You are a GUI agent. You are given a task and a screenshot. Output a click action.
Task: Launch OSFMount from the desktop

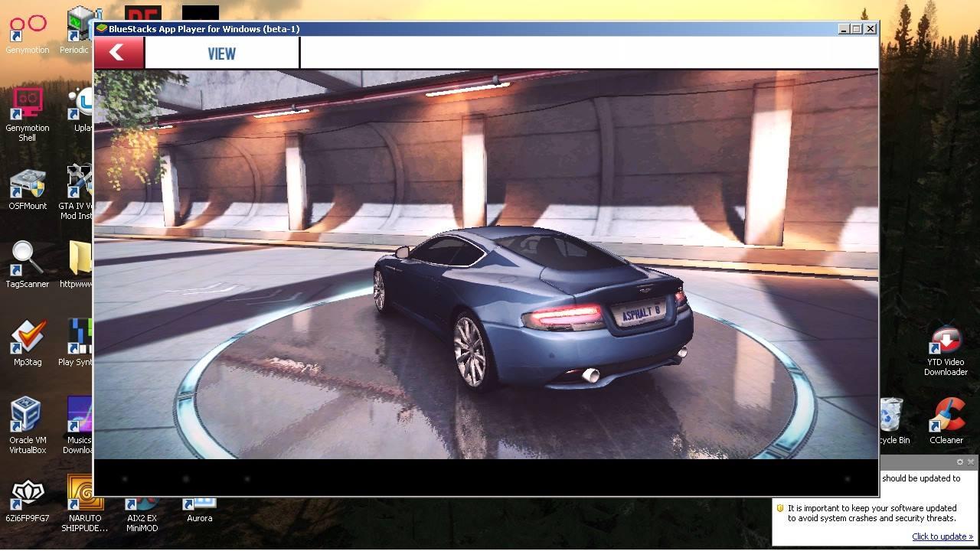(x=28, y=190)
